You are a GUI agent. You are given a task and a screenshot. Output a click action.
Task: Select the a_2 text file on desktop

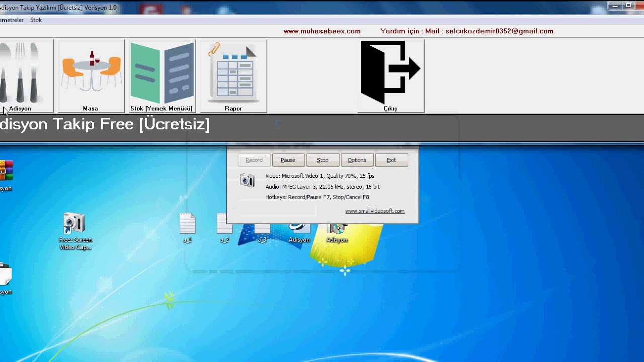coord(224,228)
